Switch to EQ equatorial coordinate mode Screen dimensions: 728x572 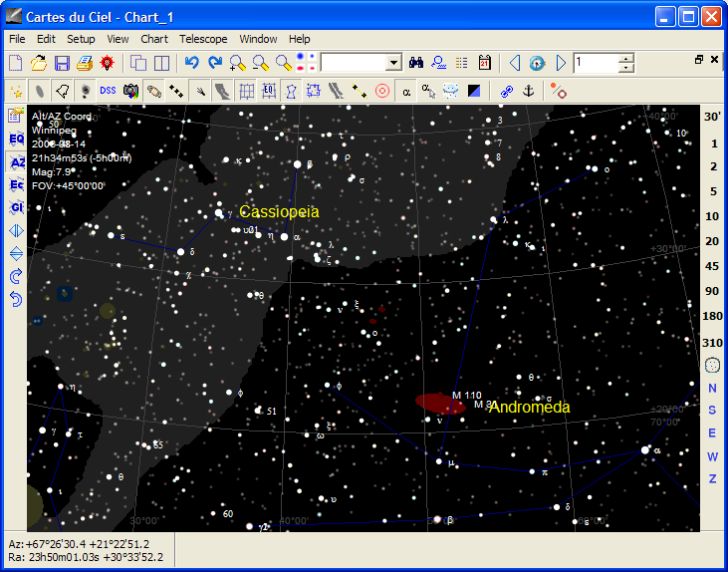[16, 139]
